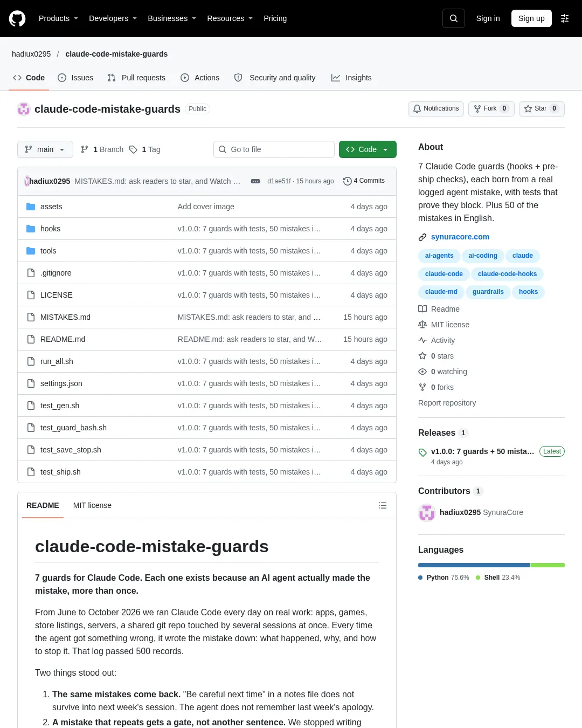Filter by ai-agents topic
The width and height of the screenshot is (582, 728).
[x=439, y=256]
